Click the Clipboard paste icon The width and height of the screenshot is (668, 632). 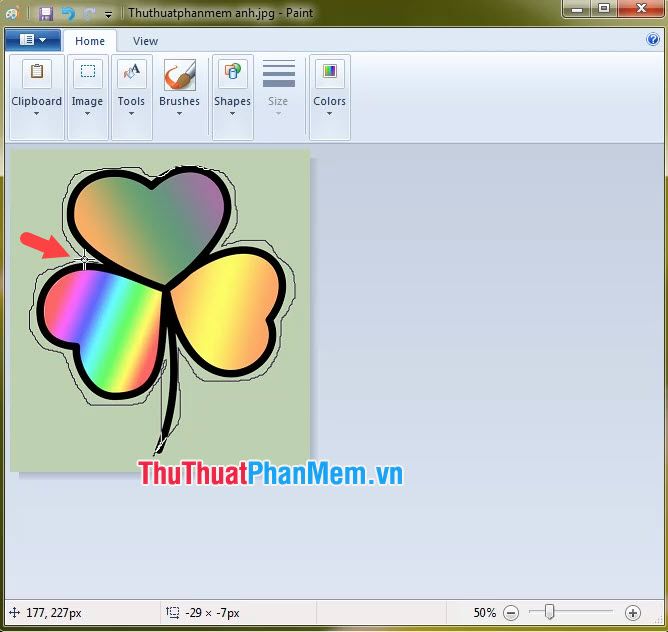[37, 72]
